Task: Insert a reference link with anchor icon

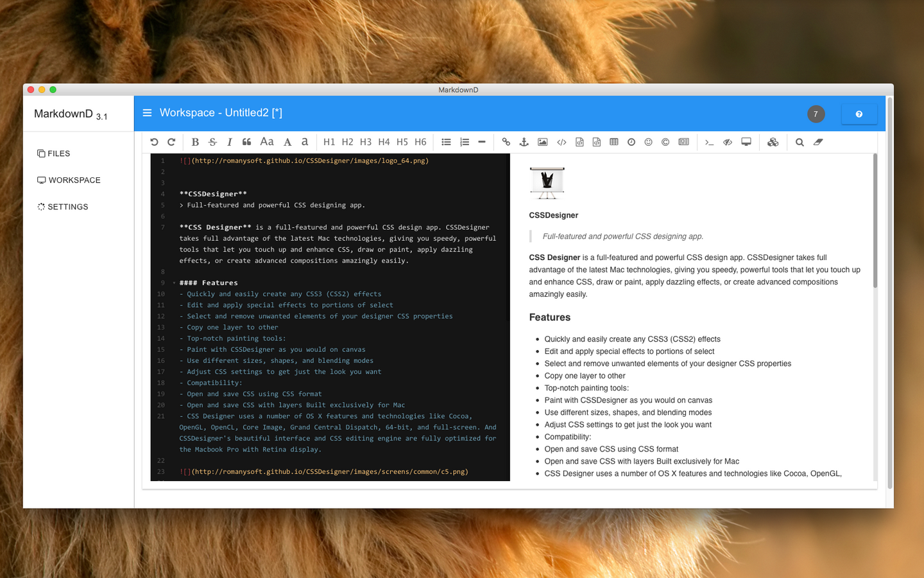Action: pyautogui.click(x=524, y=142)
